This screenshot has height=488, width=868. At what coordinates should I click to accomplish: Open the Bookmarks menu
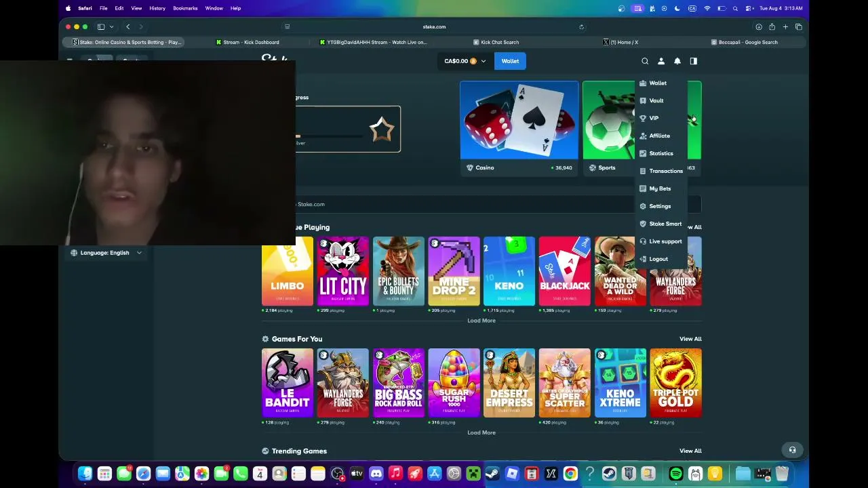pos(185,8)
